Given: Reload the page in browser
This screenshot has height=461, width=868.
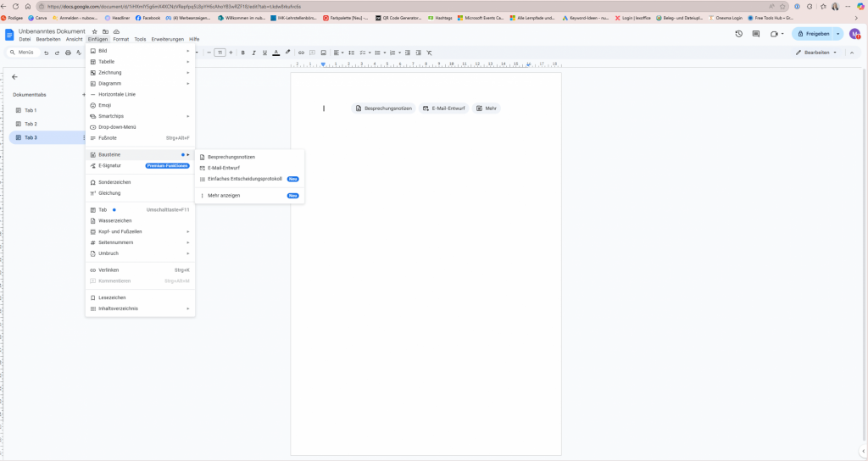Looking at the screenshot, I should point(15,7).
